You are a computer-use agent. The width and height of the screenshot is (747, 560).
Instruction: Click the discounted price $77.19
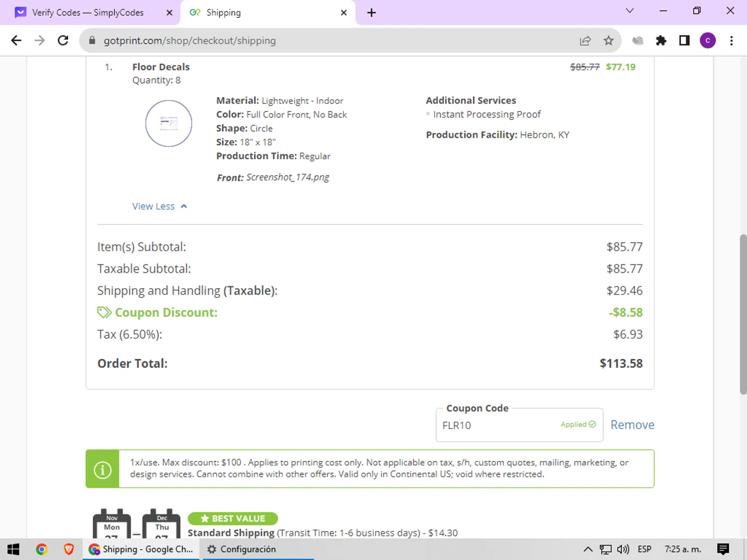621,67
